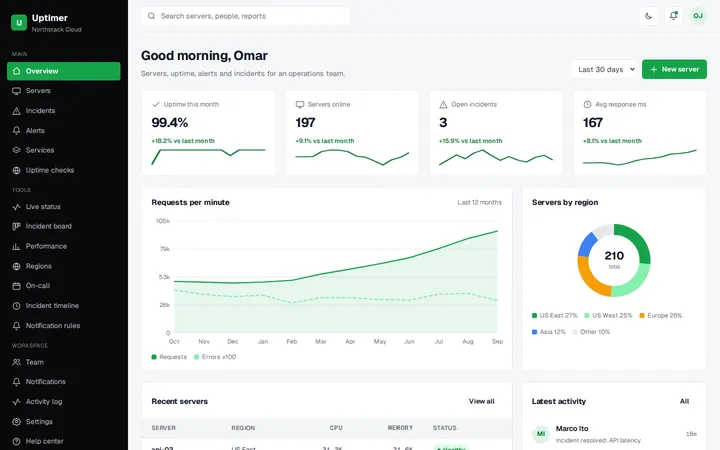The height and width of the screenshot is (450, 720).
Task: Click the SERVER column header
Action: pos(163,428)
